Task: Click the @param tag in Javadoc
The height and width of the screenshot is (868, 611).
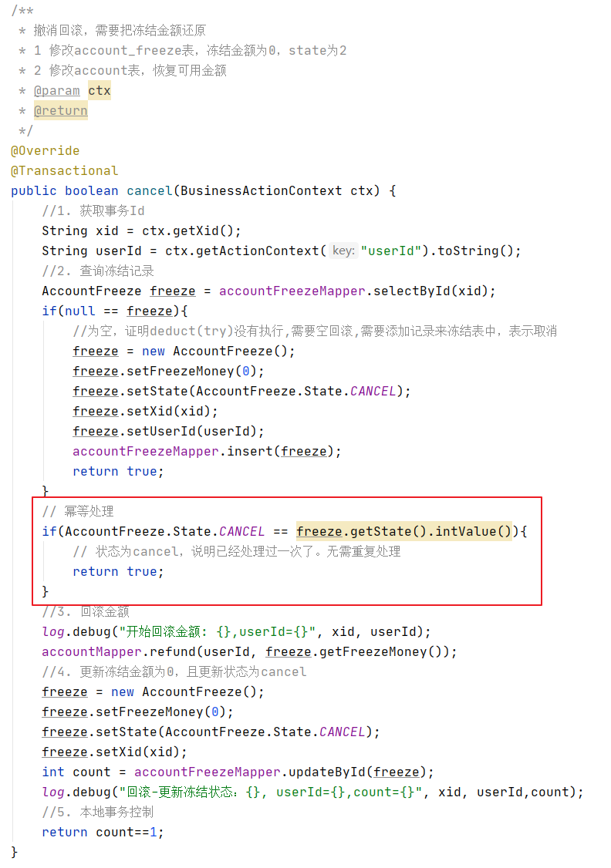Action: (56, 90)
